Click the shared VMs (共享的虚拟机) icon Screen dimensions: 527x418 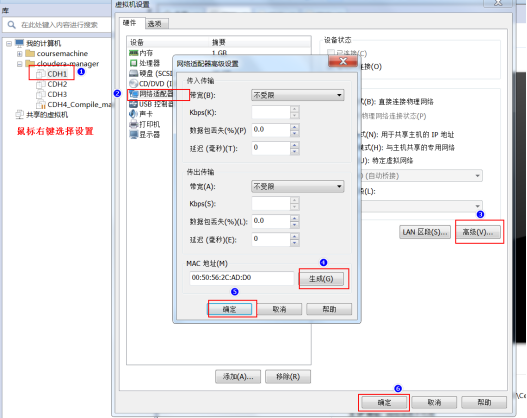pos(19,115)
